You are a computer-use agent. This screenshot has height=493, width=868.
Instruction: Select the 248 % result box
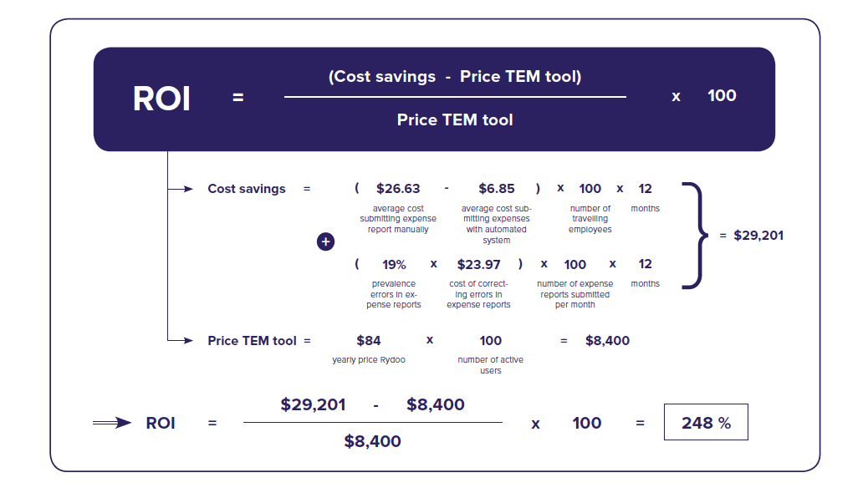(x=706, y=422)
